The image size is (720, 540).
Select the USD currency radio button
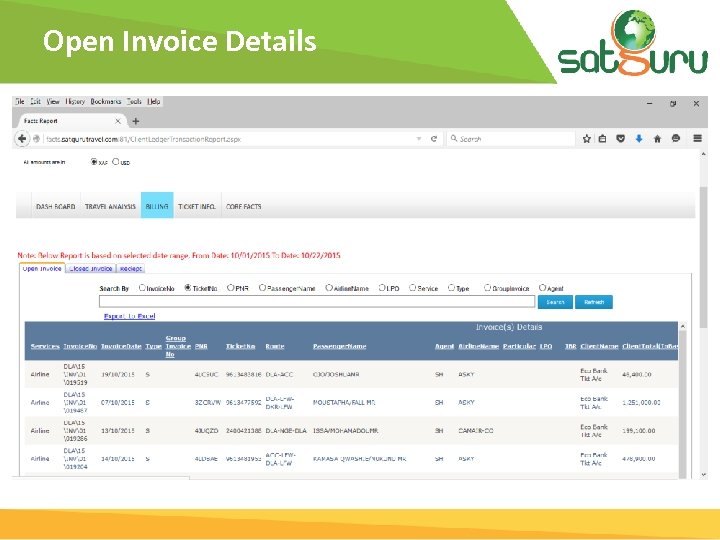pos(116,162)
